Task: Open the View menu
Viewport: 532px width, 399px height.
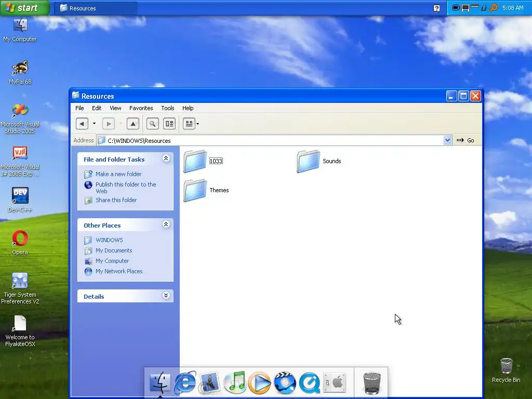Action: coord(115,108)
